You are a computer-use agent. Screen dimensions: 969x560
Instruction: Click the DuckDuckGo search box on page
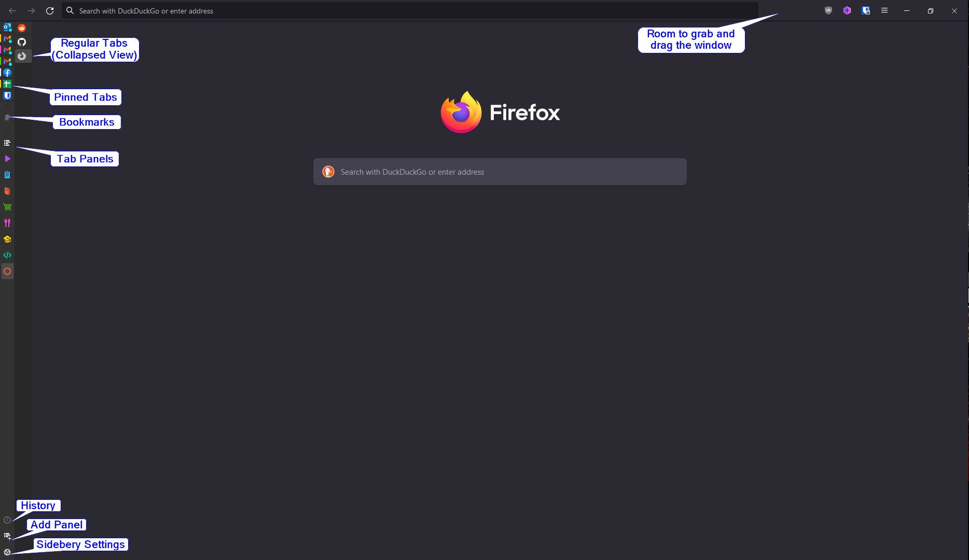coord(500,172)
